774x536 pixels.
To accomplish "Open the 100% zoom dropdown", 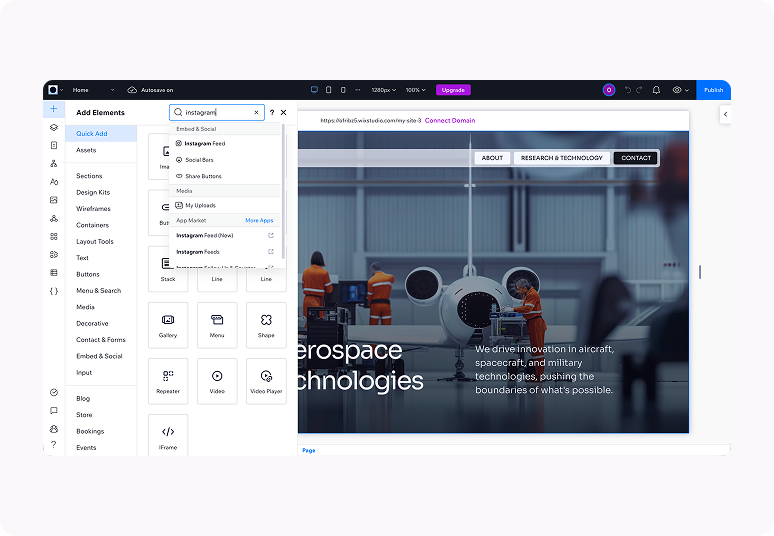I will [415, 90].
